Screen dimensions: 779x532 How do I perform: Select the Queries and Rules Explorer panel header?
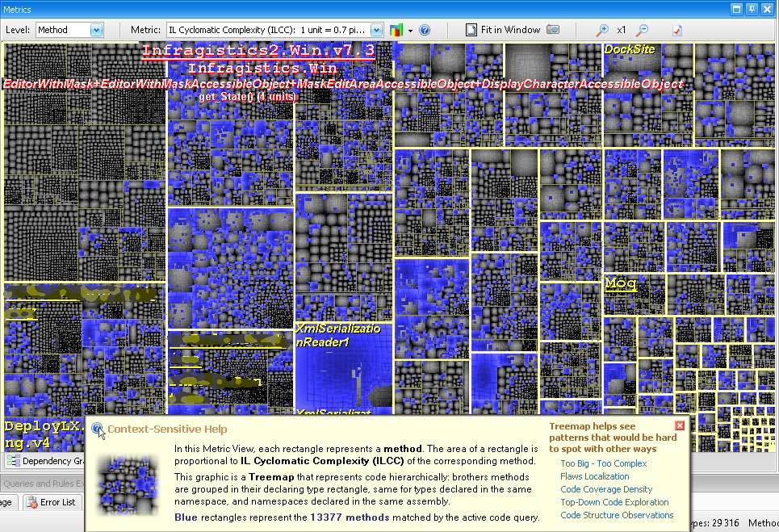pyautogui.click(x=44, y=484)
